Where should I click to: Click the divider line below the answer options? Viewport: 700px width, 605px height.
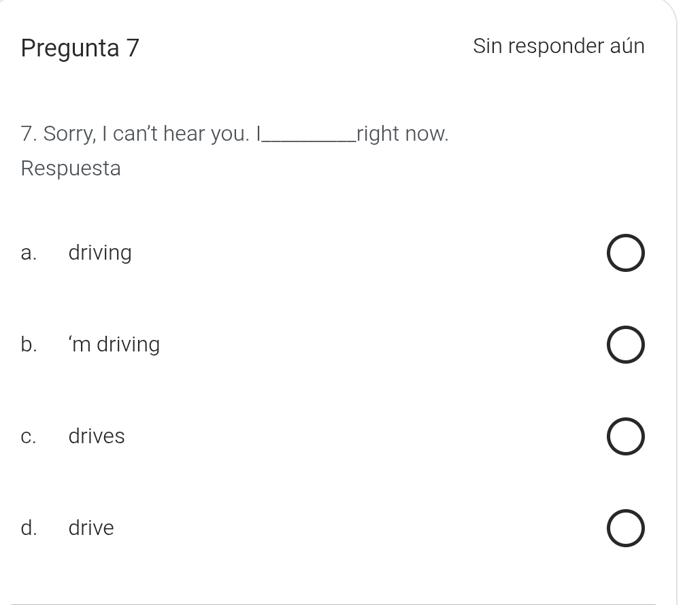[x=333, y=604]
